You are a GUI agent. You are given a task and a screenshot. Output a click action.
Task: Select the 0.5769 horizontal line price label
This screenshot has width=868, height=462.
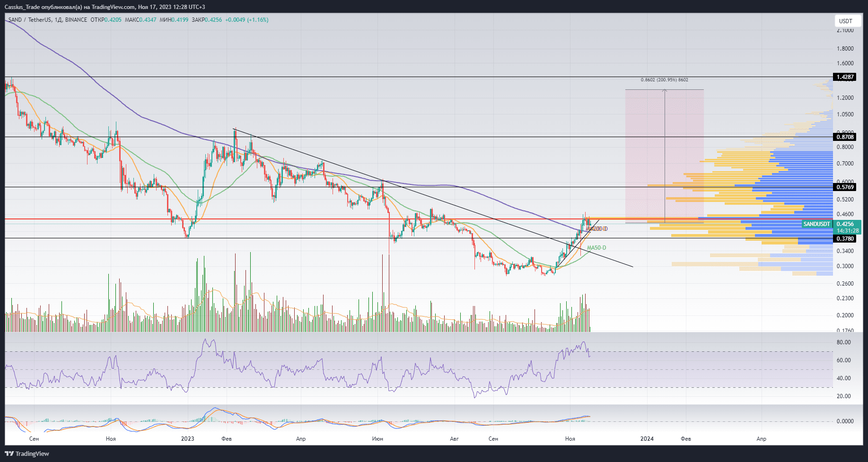845,187
